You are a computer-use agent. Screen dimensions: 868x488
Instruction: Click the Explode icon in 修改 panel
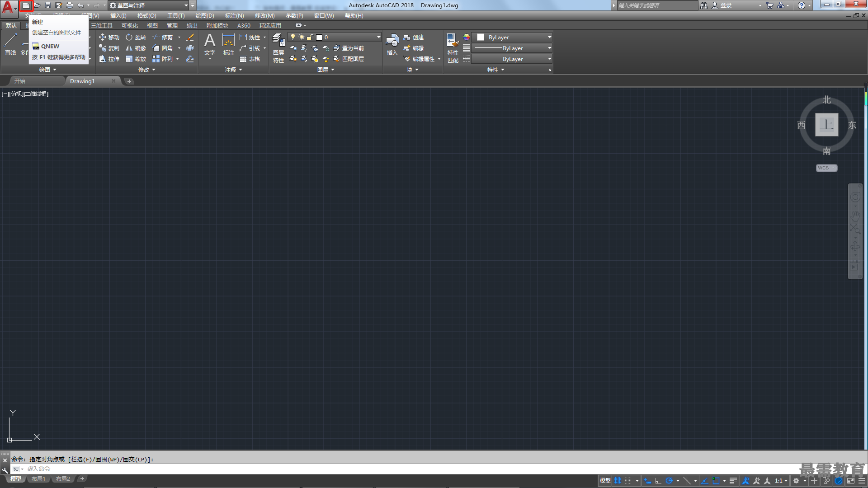tap(190, 48)
